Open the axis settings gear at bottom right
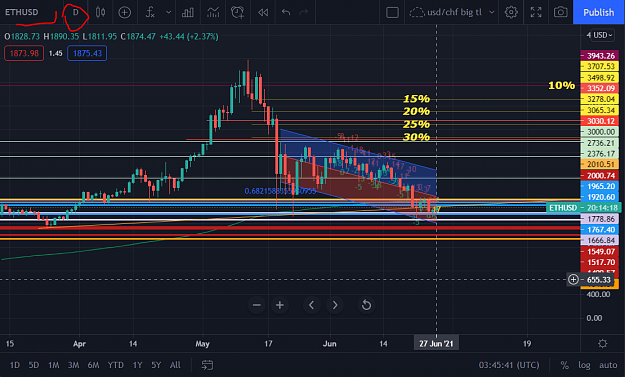Image resolution: width=625 pixels, height=377 pixels. [603, 344]
